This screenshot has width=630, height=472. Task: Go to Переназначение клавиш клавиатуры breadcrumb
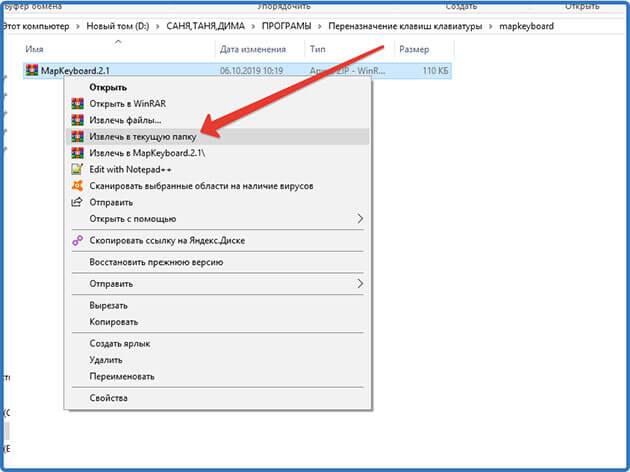pyautogui.click(x=405, y=27)
